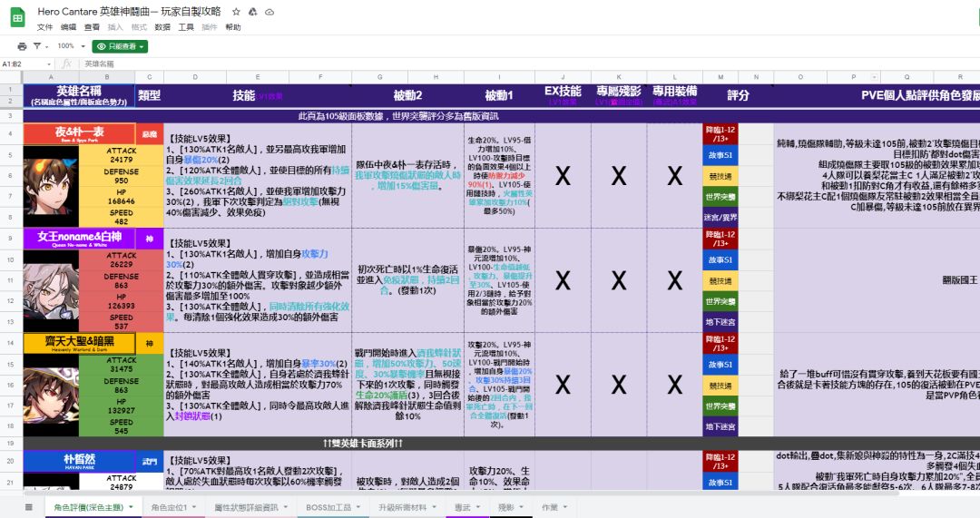Click the Drive move-to-folder icon
Screen dimensions: 980x518
pyautogui.click(x=252, y=12)
